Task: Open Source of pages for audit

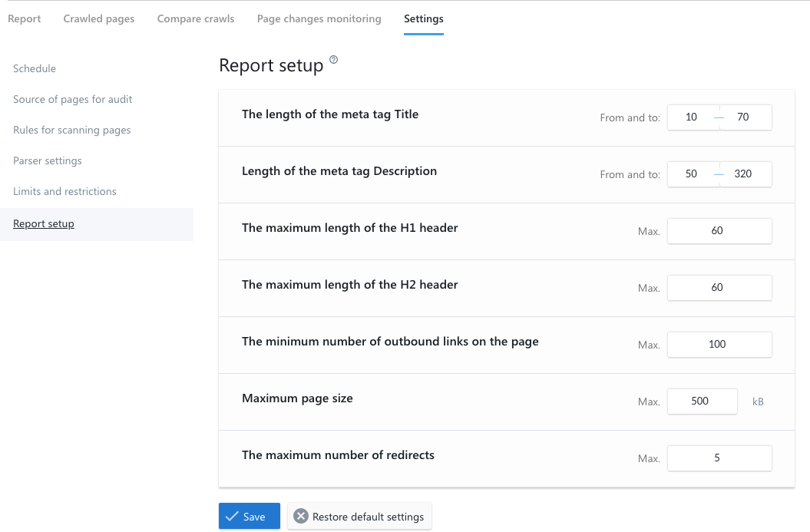Action: [73, 99]
